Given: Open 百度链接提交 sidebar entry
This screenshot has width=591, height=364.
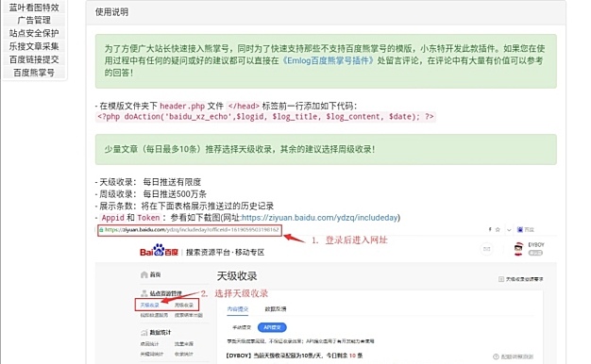Looking at the screenshot, I should tap(34, 59).
